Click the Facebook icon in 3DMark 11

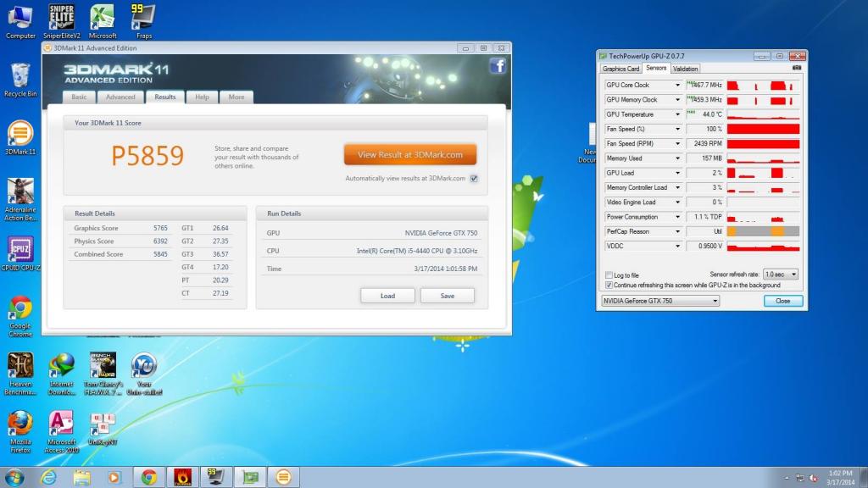pyautogui.click(x=498, y=66)
